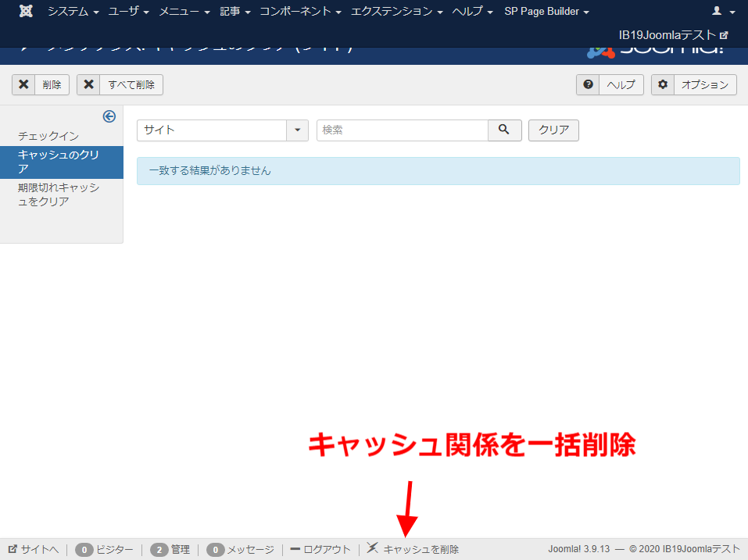Click the キャッシュを削除 broom icon in status bar
Screen dimensions: 748x560
pos(371,549)
